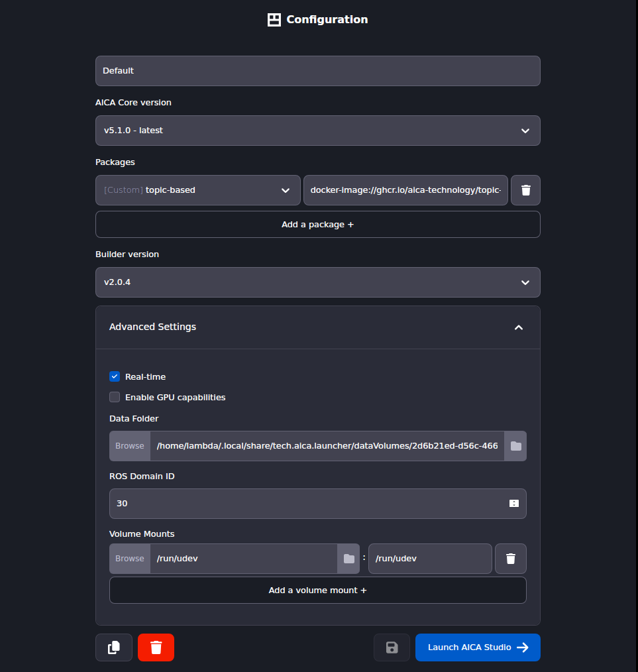Remove the volume mount via its trash icon
Screen dimensions: 638x672
click(510, 559)
